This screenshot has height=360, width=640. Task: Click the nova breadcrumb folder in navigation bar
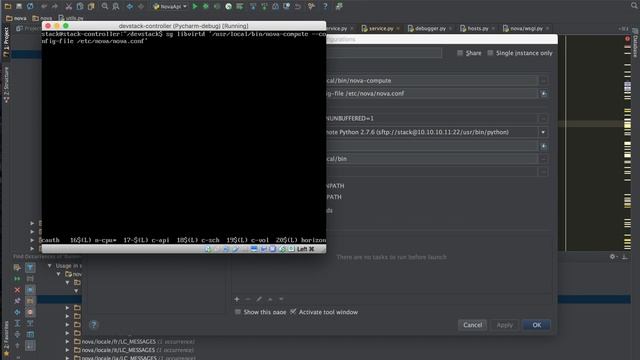[16, 18]
